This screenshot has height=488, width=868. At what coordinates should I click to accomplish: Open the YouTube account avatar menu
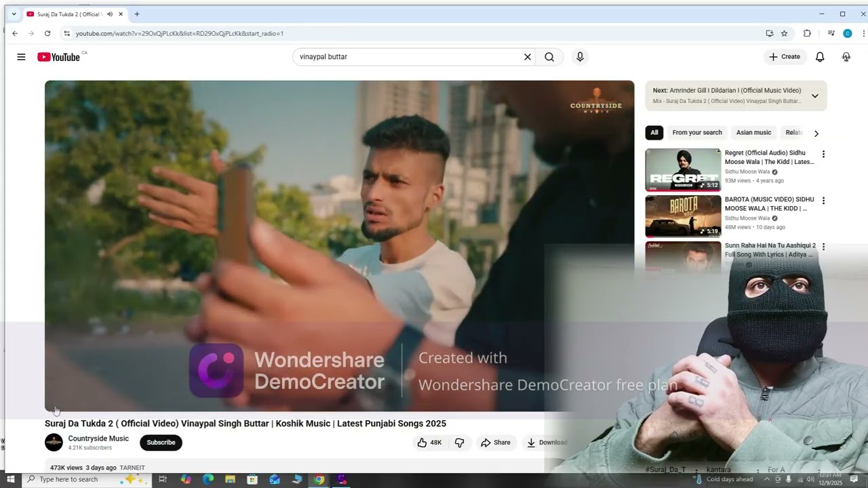tap(846, 57)
